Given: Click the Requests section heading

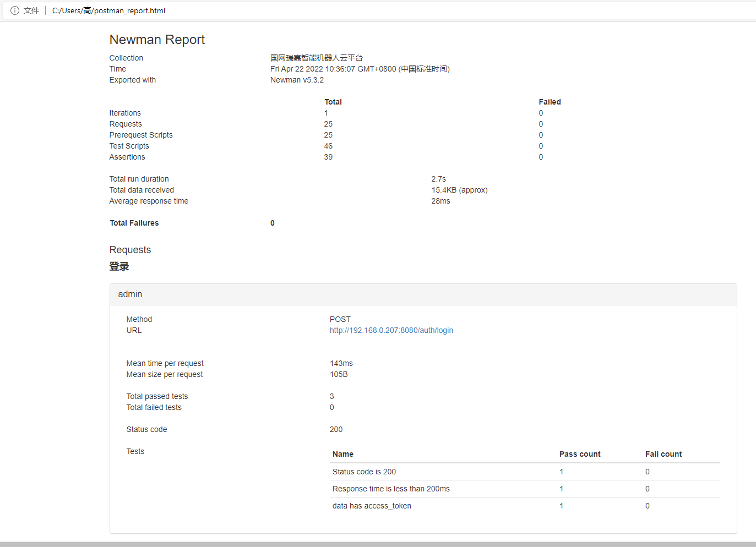Looking at the screenshot, I should [x=130, y=250].
